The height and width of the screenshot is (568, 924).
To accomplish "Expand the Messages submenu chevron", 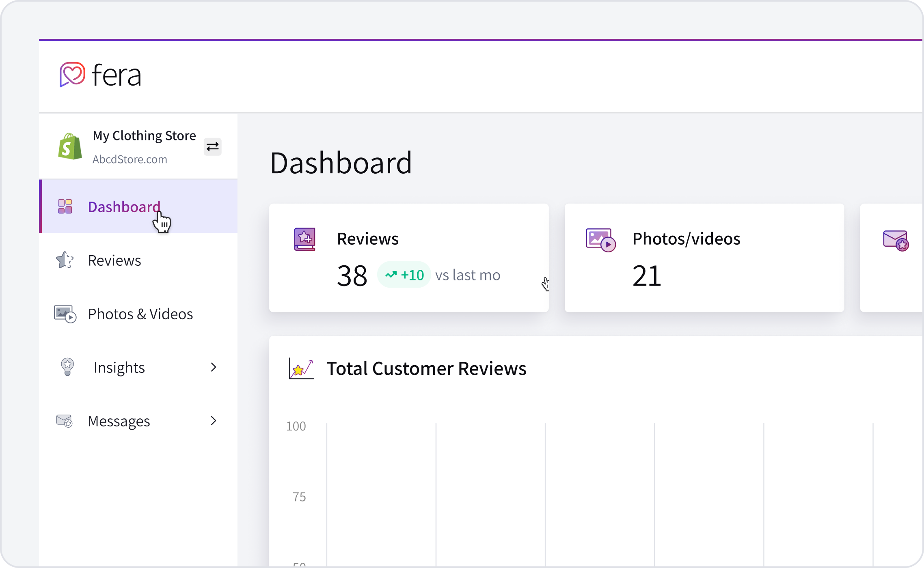I will 214,421.
